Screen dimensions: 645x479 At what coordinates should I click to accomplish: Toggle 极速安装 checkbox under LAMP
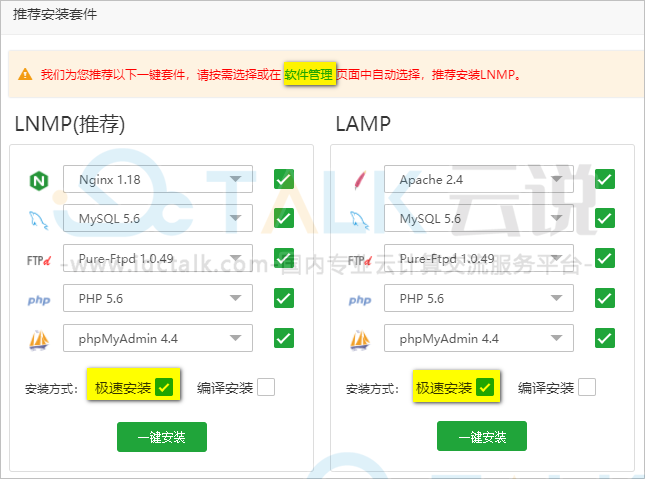[485, 387]
